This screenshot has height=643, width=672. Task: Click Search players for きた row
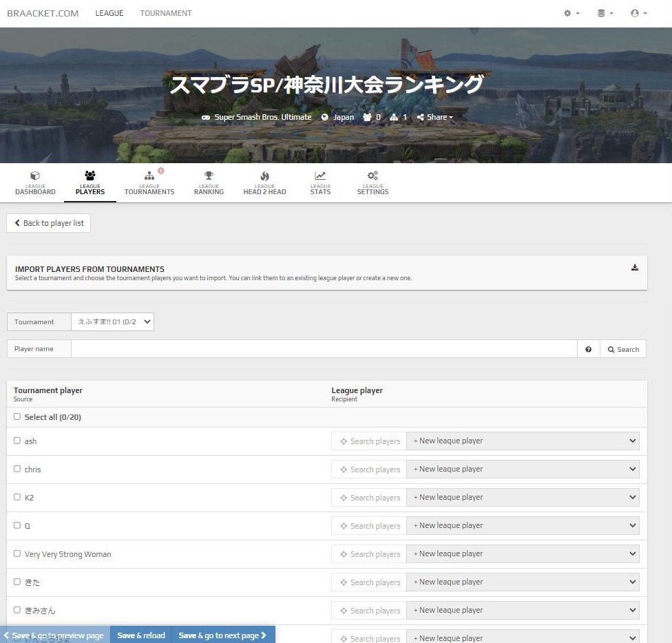pyautogui.click(x=369, y=582)
